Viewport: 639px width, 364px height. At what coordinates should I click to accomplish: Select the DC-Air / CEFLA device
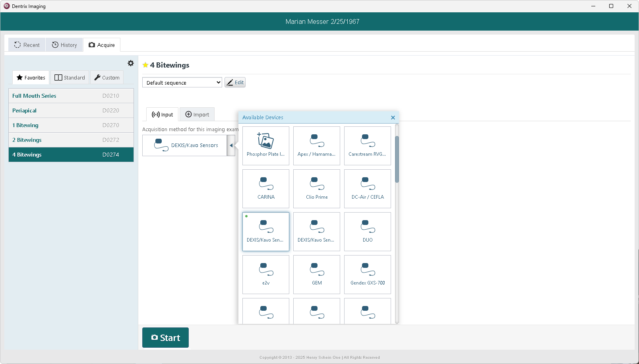point(367,188)
